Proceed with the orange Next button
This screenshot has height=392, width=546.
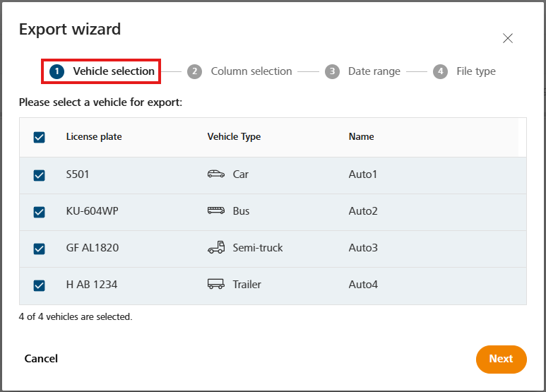click(x=501, y=359)
